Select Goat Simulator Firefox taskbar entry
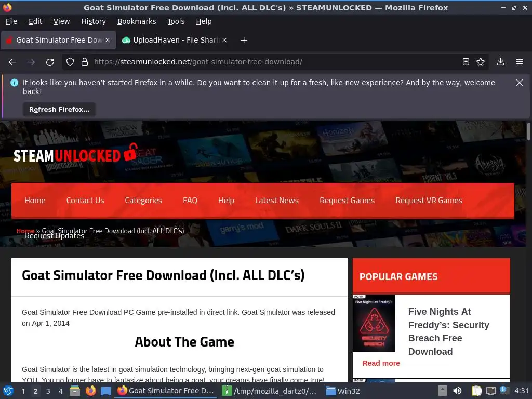The width and height of the screenshot is (532, 399). [x=166, y=391]
